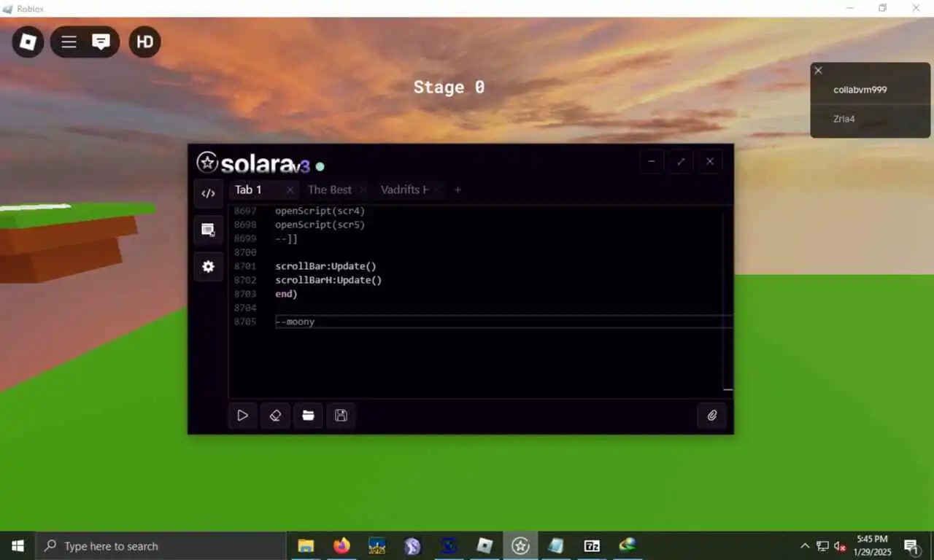The image size is (934, 560).
Task: Switch to Tab 1 in Solara
Action: coord(248,190)
